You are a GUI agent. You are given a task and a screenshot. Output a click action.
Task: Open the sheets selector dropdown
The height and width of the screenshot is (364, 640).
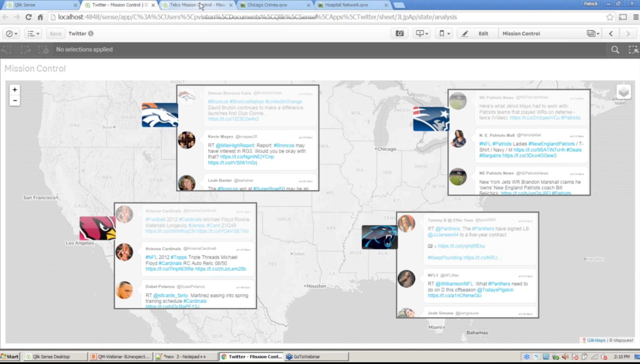(x=593, y=34)
